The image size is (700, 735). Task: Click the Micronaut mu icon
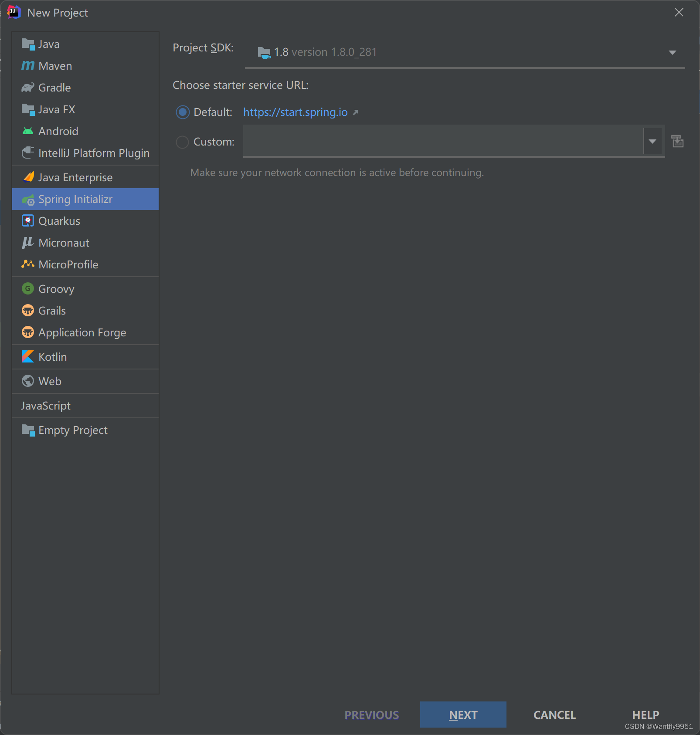(28, 243)
